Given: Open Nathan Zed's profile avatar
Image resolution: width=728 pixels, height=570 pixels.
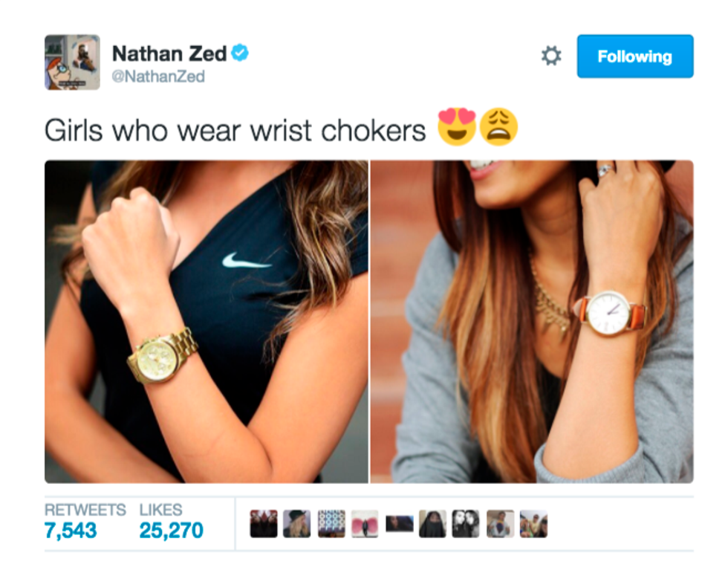Looking at the screenshot, I should tap(72, 62).
